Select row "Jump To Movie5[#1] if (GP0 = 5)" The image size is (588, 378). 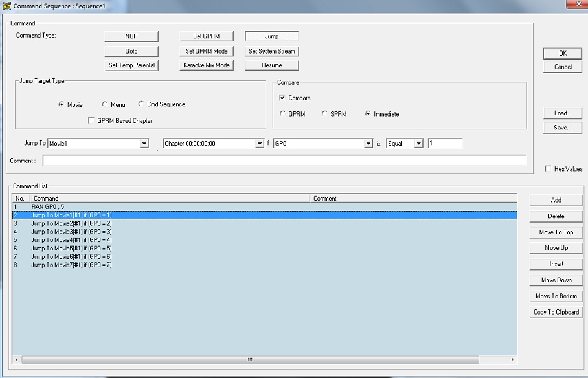tap(264, 249)
